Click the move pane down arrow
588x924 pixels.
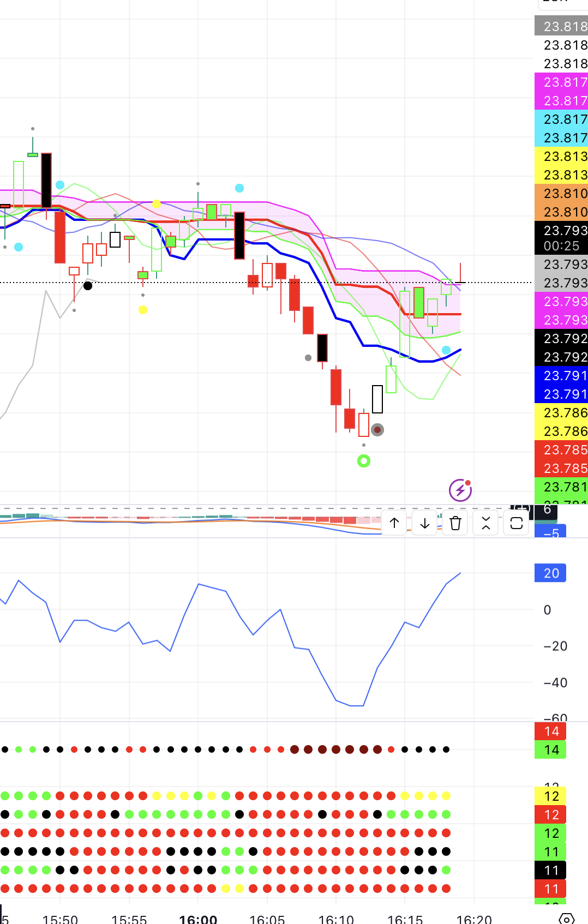pos(425,523)
